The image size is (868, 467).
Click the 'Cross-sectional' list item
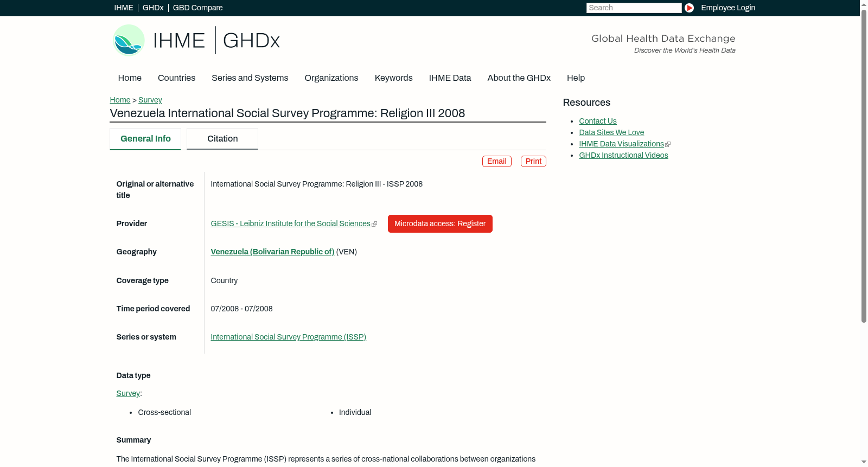point(164,413)
